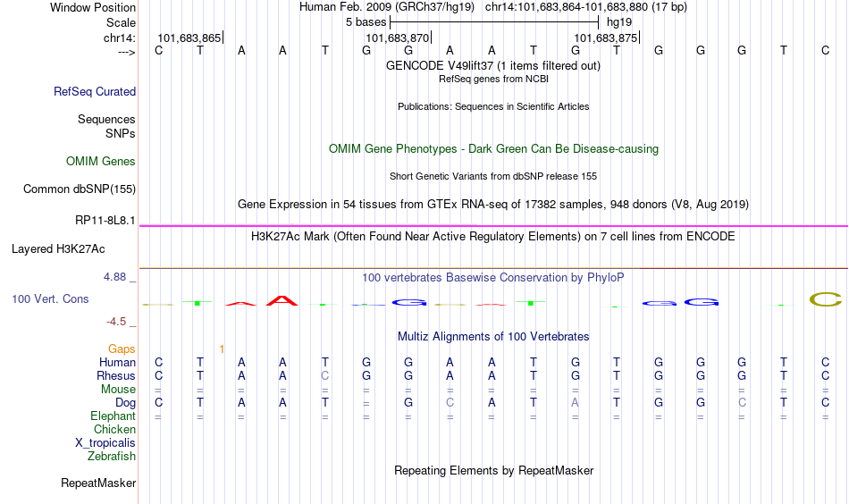849x504 pixels.
Task: Click the GTEx Gene Expression track title
Action: (493, 204)
